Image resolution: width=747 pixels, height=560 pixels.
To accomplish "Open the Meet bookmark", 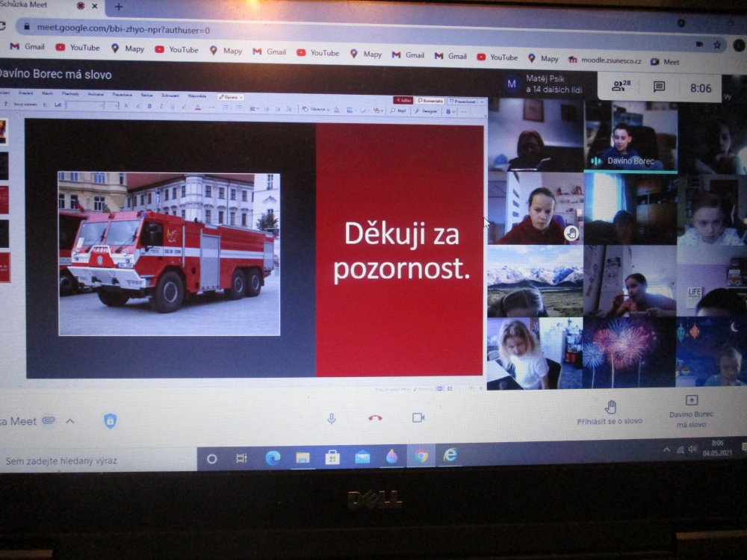I will click(665, 62).
